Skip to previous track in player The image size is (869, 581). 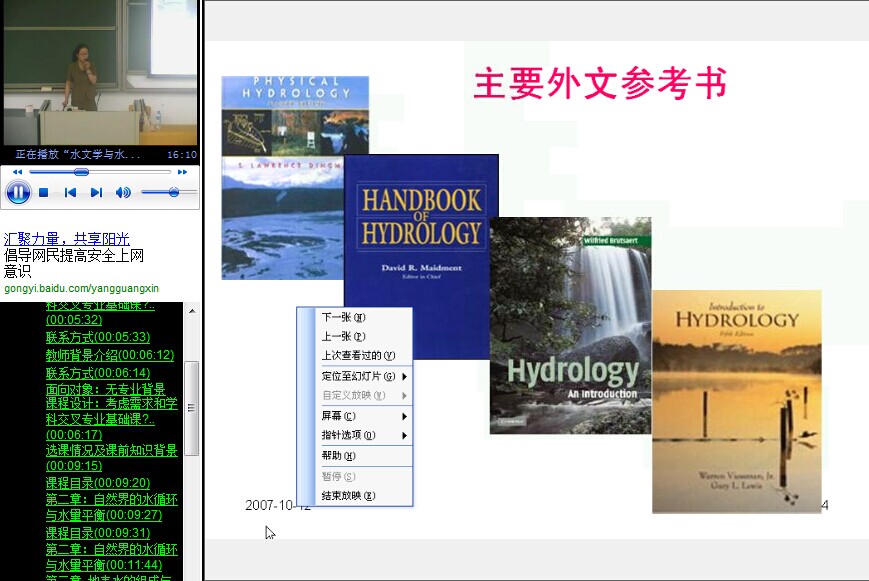(x=70, y=192)
